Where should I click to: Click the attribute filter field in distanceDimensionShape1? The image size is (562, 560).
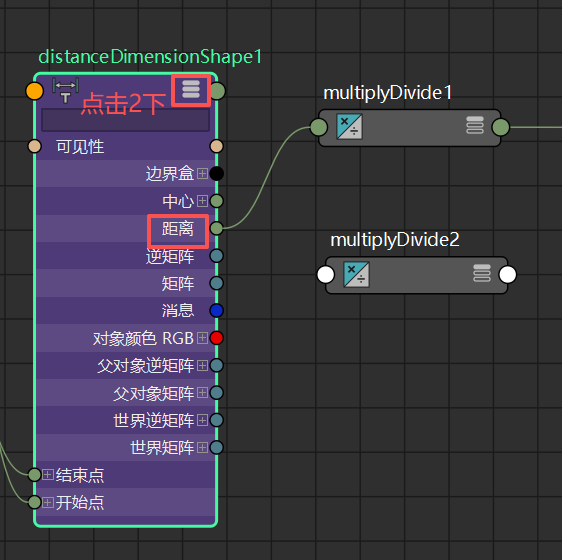125,120
